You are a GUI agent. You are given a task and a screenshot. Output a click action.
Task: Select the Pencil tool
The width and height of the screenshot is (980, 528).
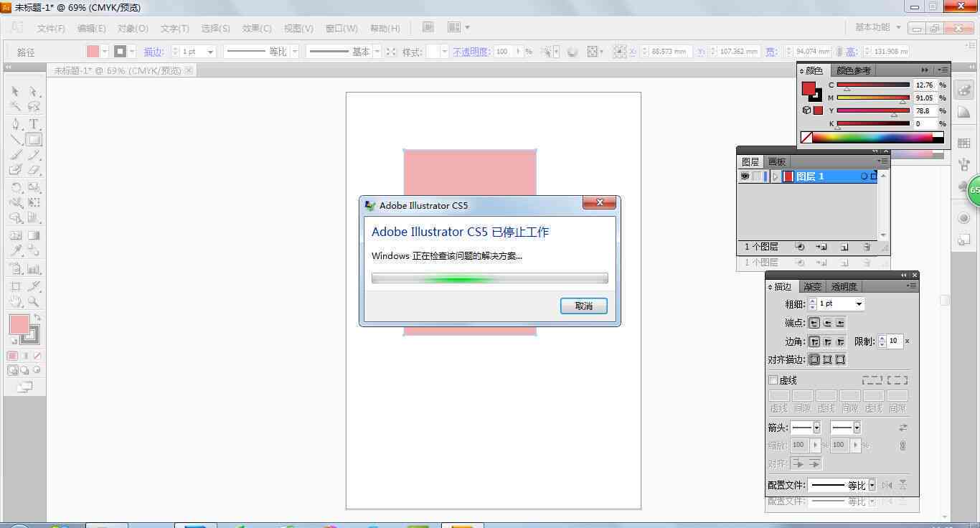pyautogui.click(x=34, y=155)
